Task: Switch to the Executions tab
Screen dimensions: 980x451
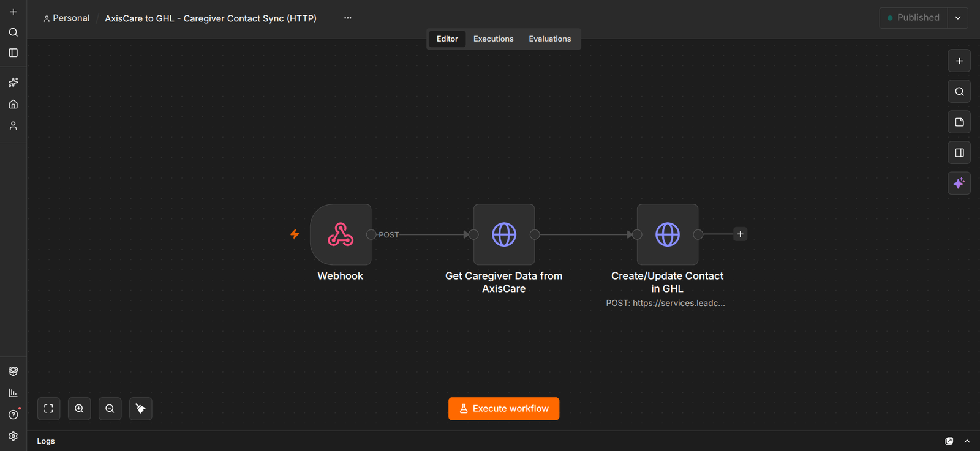Action: 493,39
